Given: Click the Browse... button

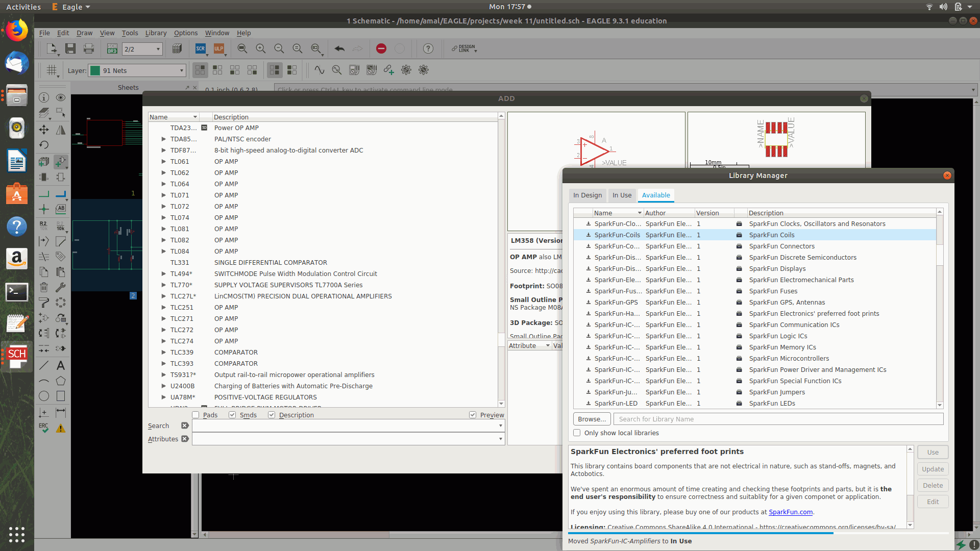Looking at the screenshot, I should tap(592, 419).
